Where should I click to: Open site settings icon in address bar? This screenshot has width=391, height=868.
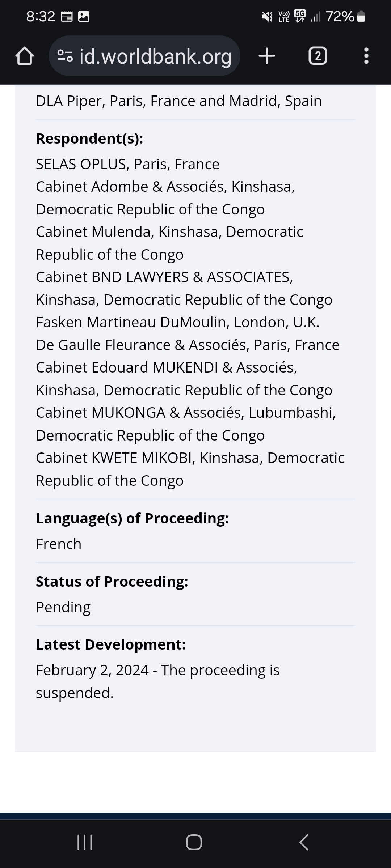(x=66, y=56)
